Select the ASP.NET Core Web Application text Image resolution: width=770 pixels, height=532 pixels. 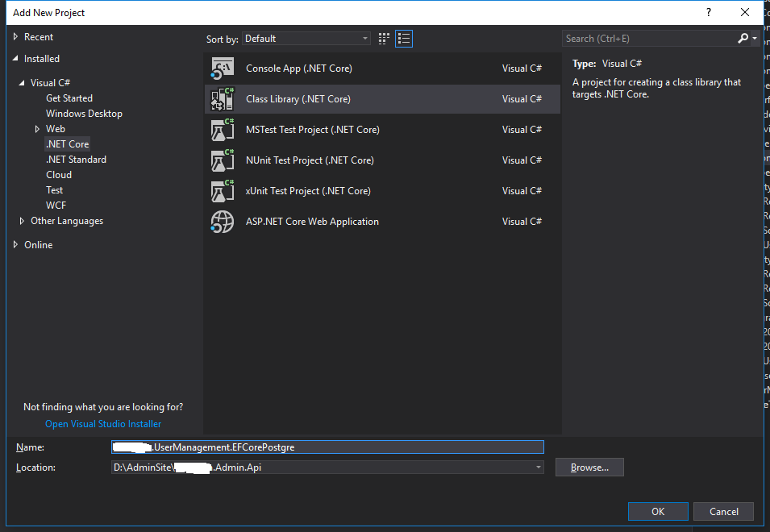312,222
